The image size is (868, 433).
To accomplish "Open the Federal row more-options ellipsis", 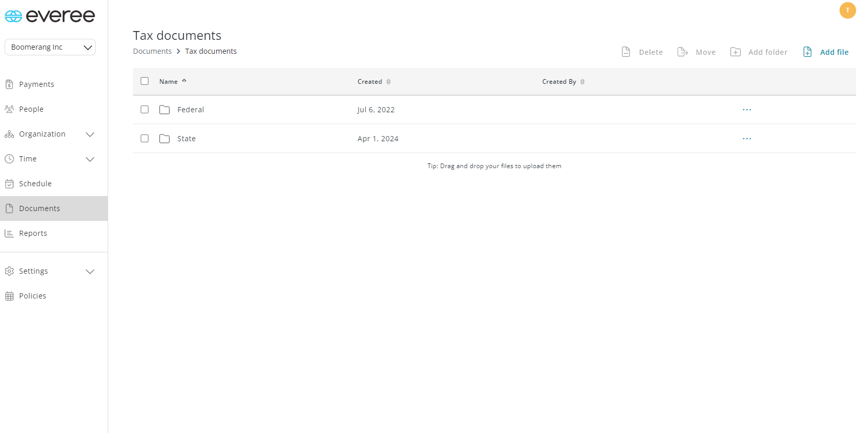I will pos(746,110).
